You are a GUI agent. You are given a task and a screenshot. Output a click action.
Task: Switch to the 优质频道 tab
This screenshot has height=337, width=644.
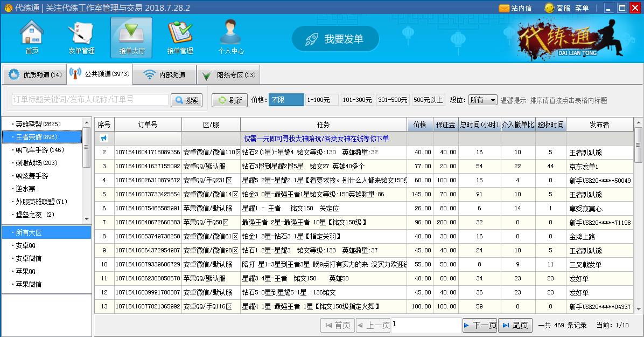[x=34, y=74]
